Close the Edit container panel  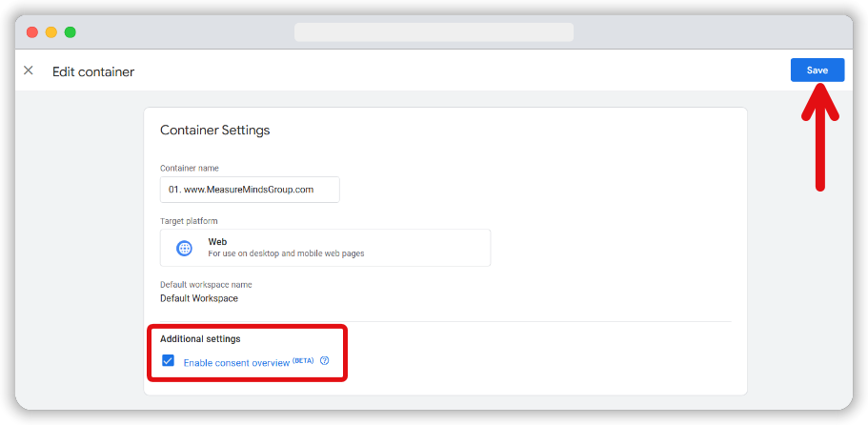coord(29,71)
